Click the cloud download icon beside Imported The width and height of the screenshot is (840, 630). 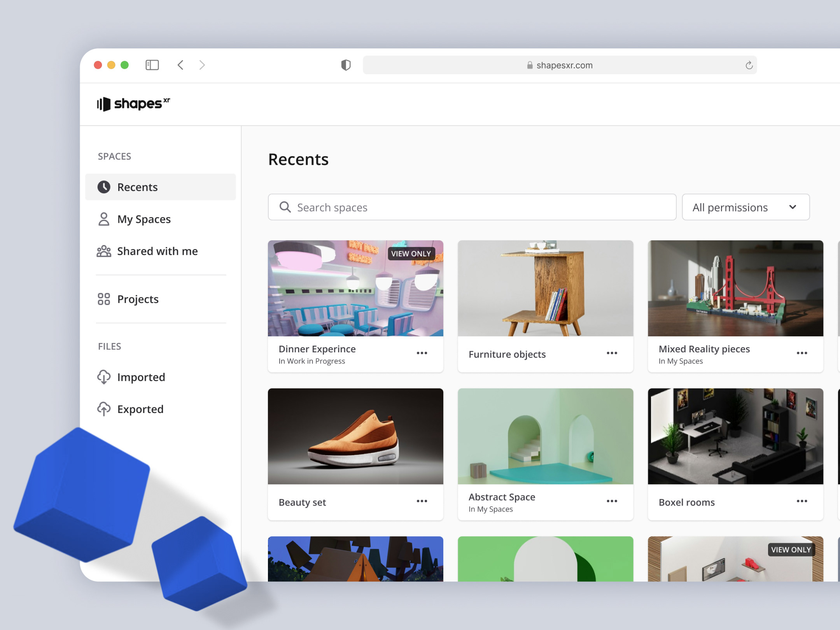coord(104,377)
